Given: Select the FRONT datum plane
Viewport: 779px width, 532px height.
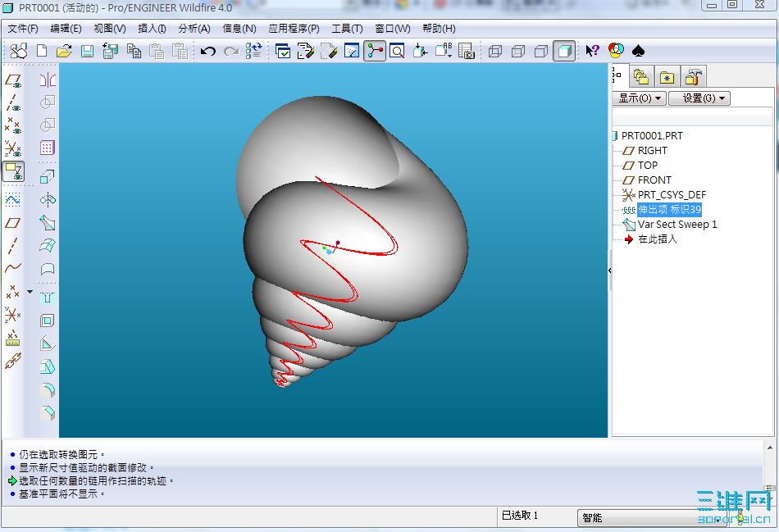Looking at the screenshot, I should pyautogui.click(x=654, y=180).
